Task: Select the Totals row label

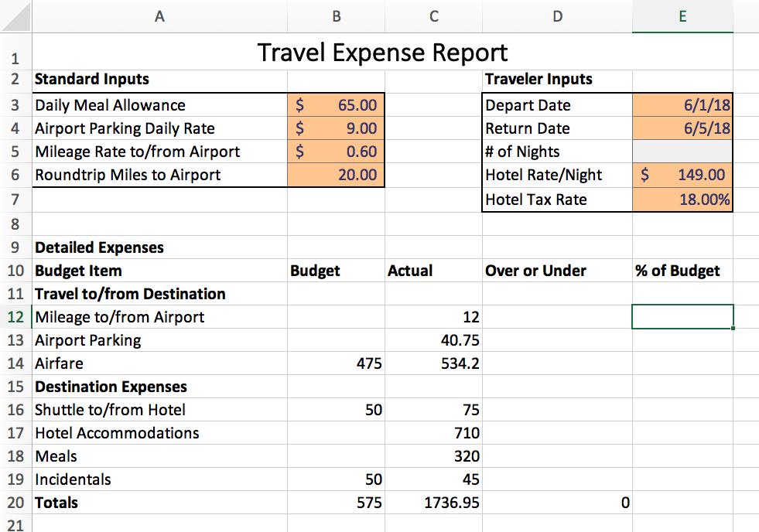Action: click(159, 503)
